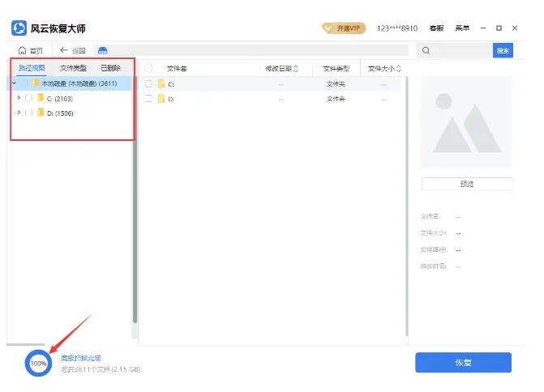The height and width of the screenshot is (392, 544).
Task: Check the D: (1506) tree checkbox
Action: 29,113
